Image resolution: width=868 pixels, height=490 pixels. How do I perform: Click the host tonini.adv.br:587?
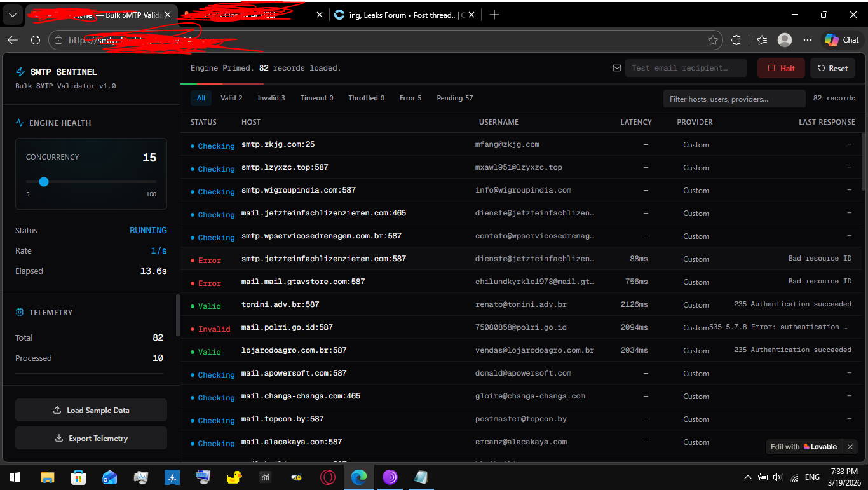coord(280,304)
